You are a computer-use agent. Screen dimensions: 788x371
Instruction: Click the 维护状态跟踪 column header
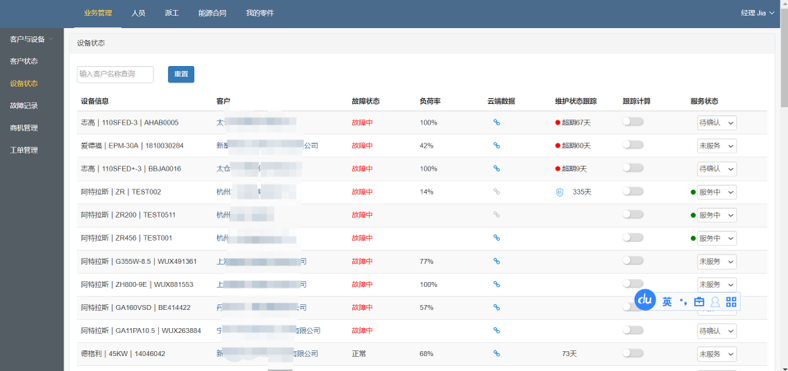[576, 101]
